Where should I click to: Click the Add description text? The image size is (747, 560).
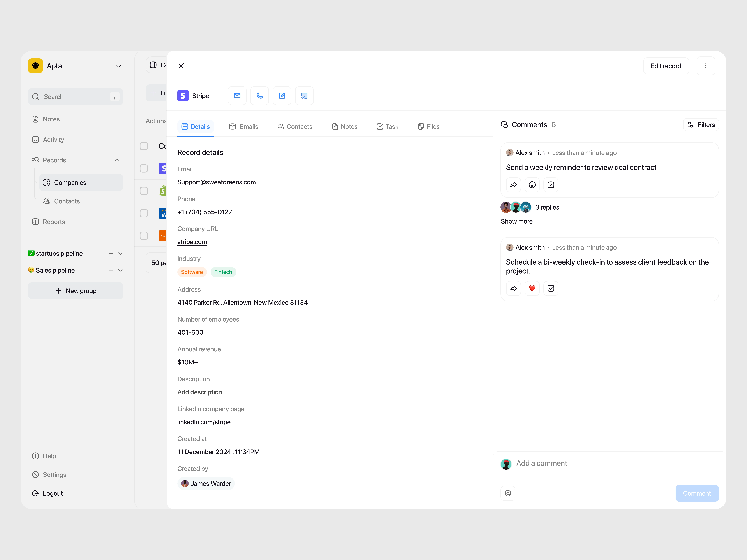coord(200,392)
